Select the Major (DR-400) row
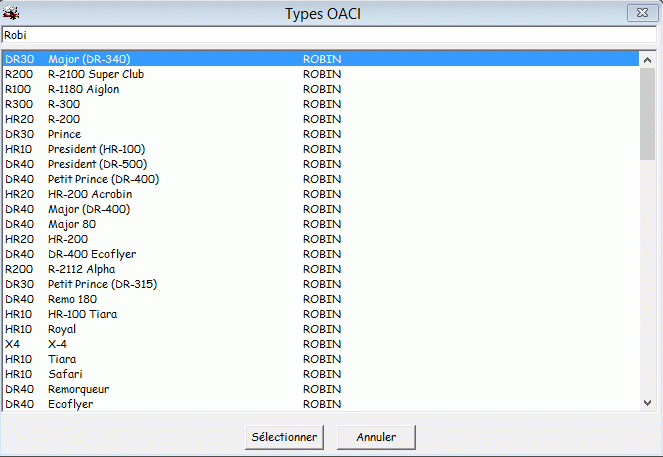663x457 pixels. [321, 209]
